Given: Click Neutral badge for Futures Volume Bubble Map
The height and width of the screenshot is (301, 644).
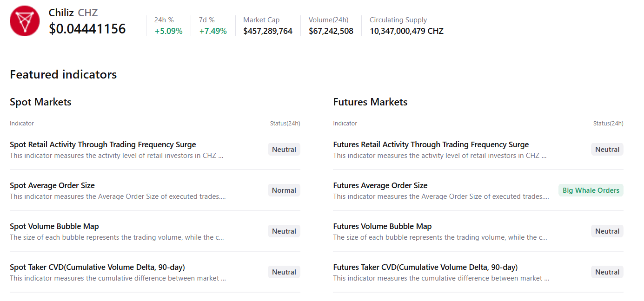Looking at the screenshot, I should pos(607,231).
